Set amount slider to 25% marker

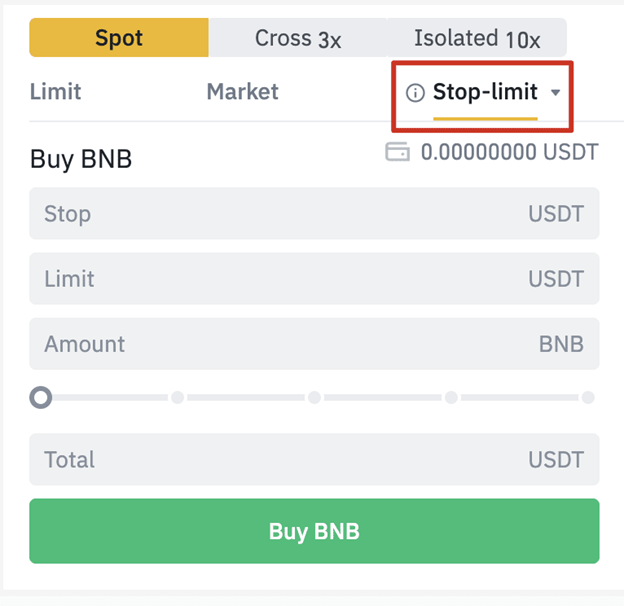pos(177,397)
